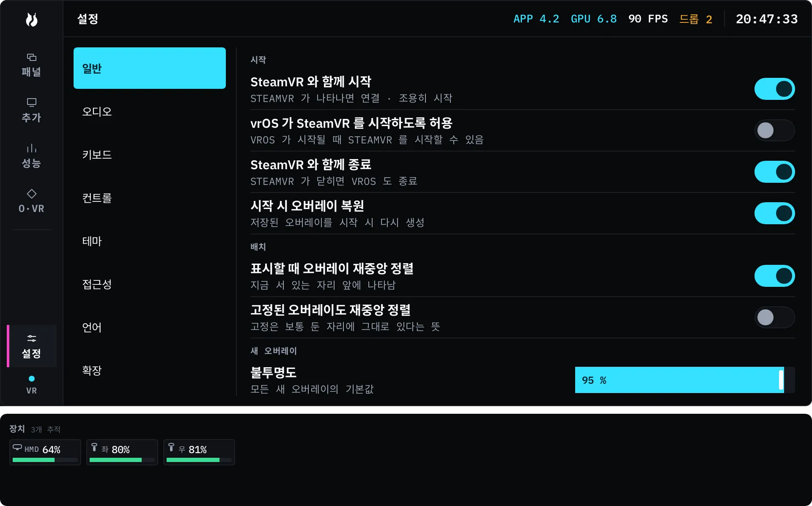Open the 성능 performance bars icon
This screenshot has height=506, width=812.
point(32,148)
